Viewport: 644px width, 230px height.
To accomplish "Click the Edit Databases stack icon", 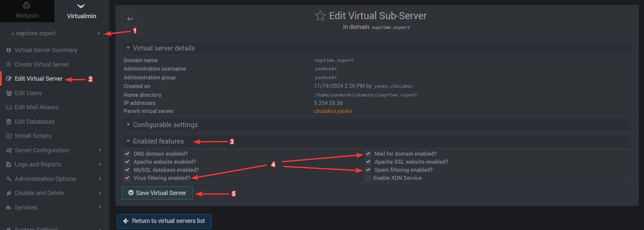I will point(9,122).
